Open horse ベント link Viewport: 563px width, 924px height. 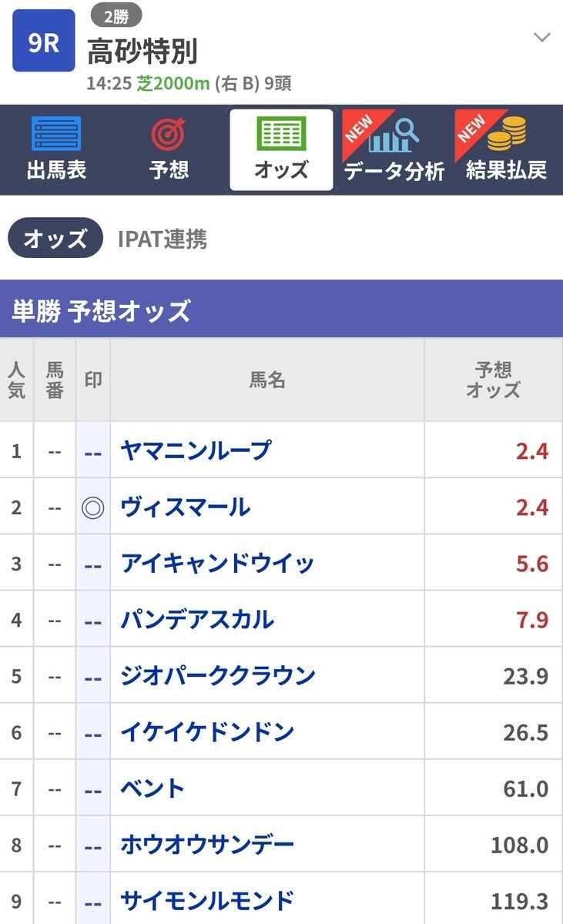coord(152,788)
